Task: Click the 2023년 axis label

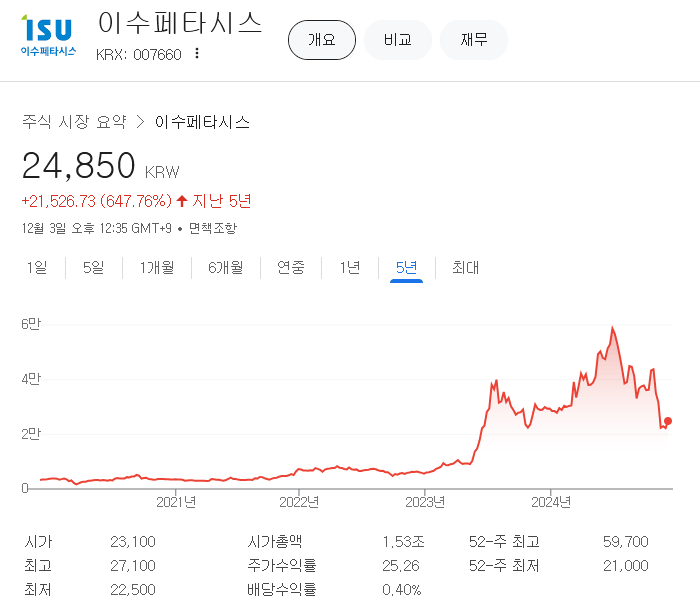Action: pyautogui.click(x=425, y=502)
